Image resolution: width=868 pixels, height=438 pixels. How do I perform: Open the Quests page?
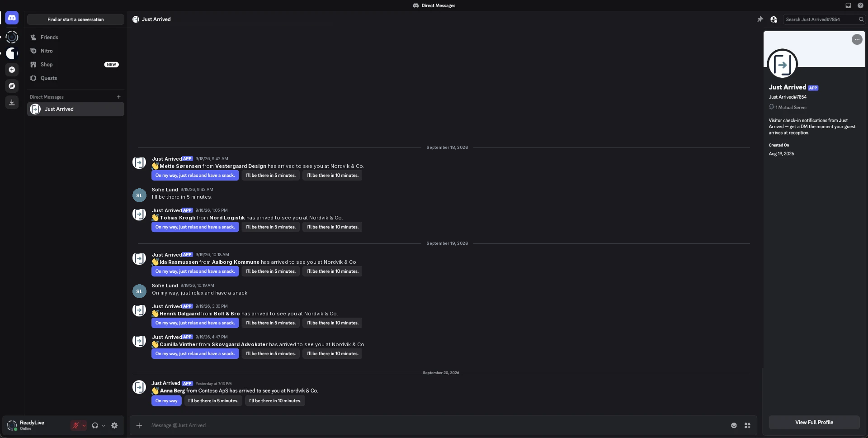tap(75, 78)
